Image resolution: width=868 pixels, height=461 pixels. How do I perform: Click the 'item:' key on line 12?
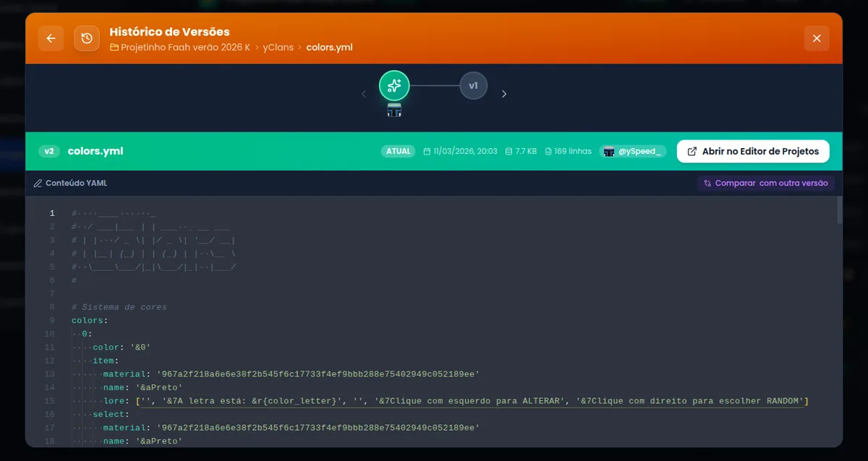[x=106, y=361]
